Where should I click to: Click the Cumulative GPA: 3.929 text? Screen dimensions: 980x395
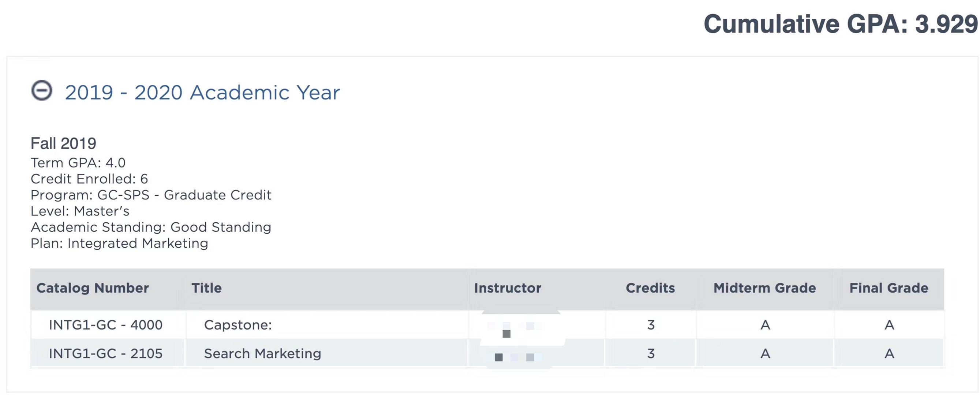pyautogui.click(x=841, y=24)
